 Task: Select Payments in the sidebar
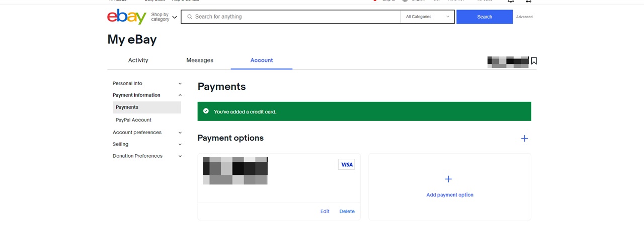[147, 107]
